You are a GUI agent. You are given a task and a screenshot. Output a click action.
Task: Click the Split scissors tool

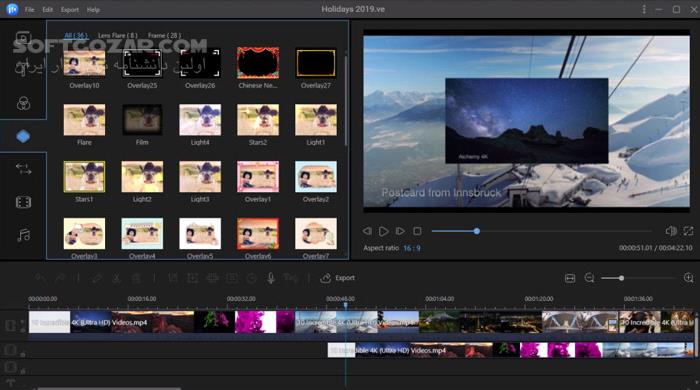click(117, 278)
